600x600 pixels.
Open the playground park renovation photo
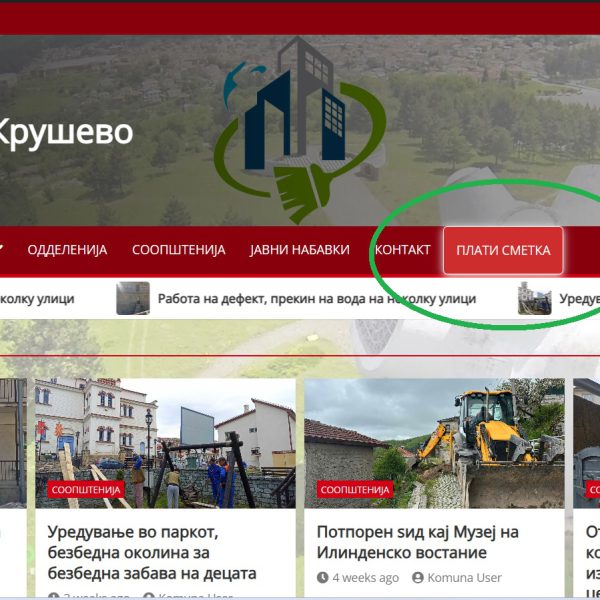pyautogui.click(x=165, y=443)
